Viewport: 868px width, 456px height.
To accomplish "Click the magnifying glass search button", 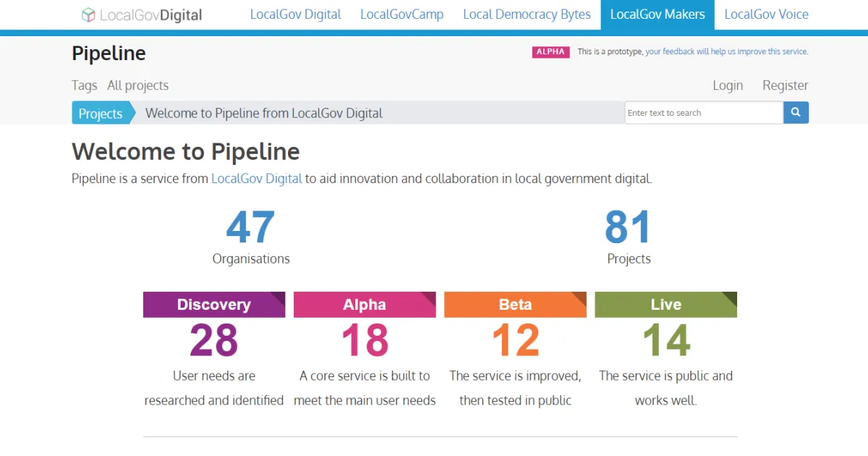I will point(796,113).
